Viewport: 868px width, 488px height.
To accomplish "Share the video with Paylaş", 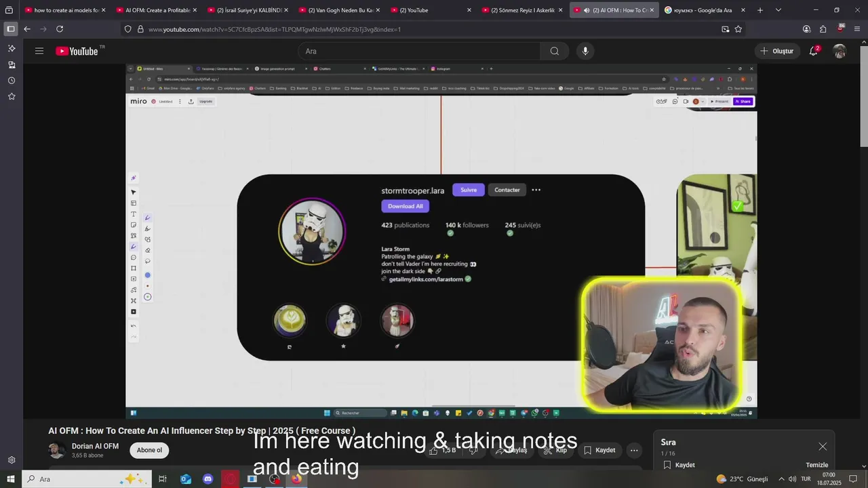I will point(512,450).
